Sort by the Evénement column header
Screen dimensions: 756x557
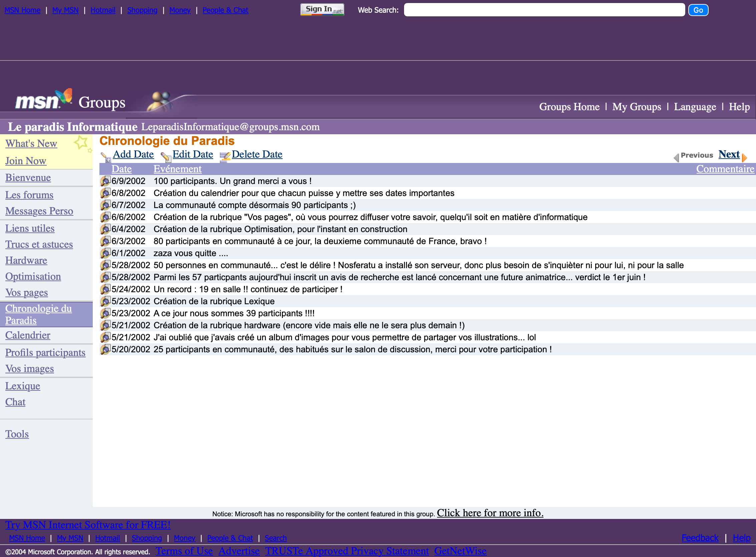tap(177, 169)
